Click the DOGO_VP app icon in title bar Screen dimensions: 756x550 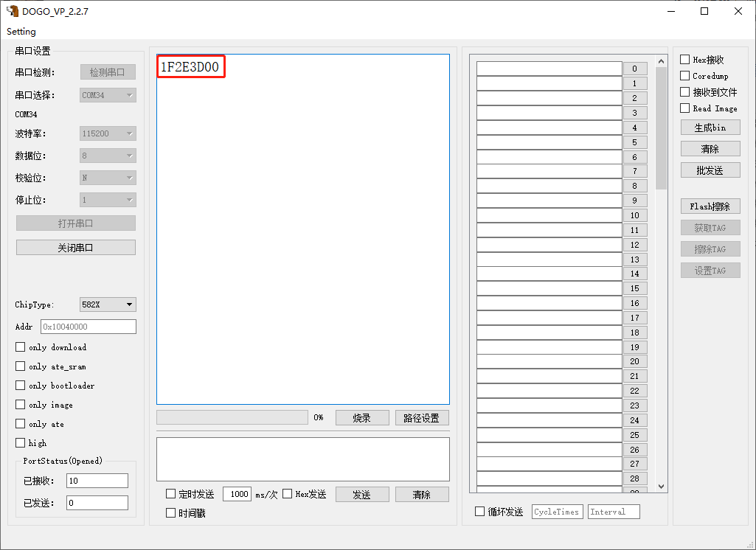click(12, 11)
